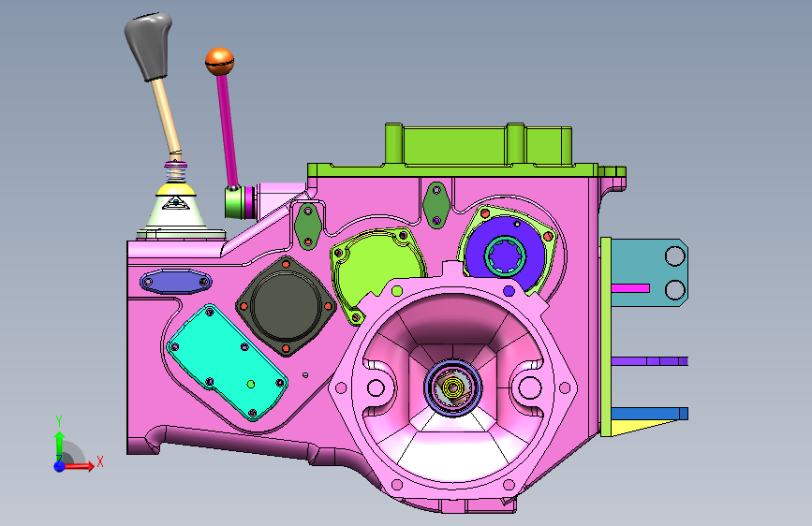The width and height of the screenshot is (812, 526).
Task: Select the beige gear shift lever shaft
Action: [x=166, y=118]
